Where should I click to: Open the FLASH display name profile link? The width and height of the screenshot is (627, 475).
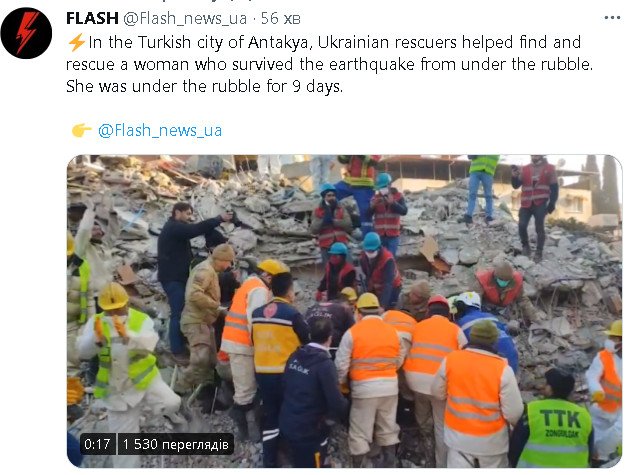[x=92, y=18]
